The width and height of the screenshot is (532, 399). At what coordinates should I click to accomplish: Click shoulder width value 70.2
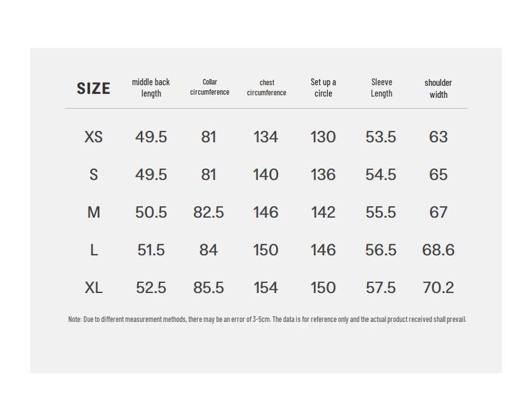(438, 288)
